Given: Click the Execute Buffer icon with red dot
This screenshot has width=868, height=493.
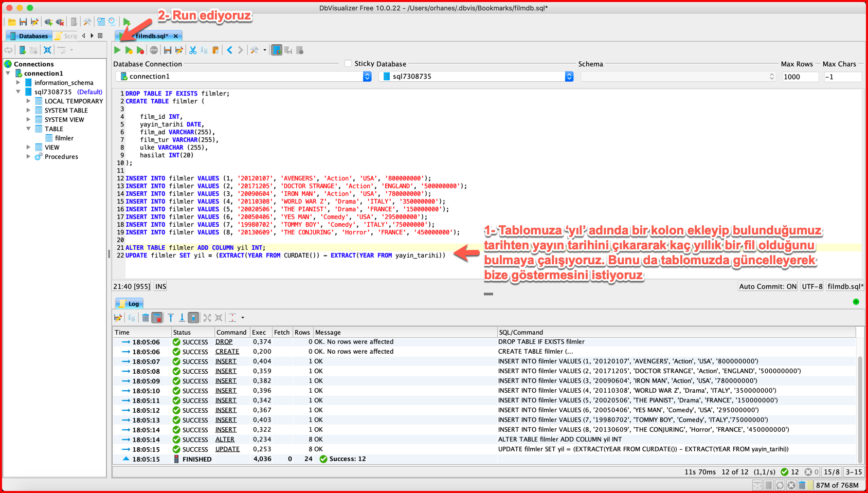Looking at the screenshot, I should (x=140, y=50).
